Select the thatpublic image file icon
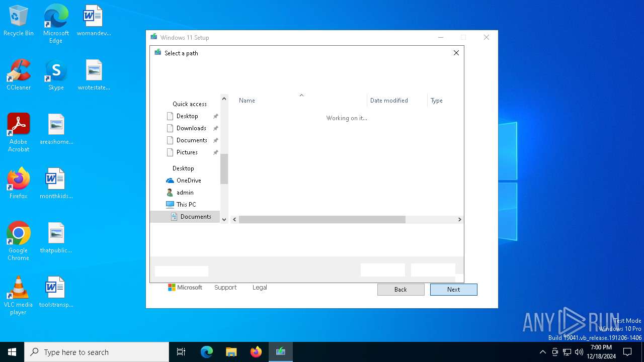 point(56,238)
